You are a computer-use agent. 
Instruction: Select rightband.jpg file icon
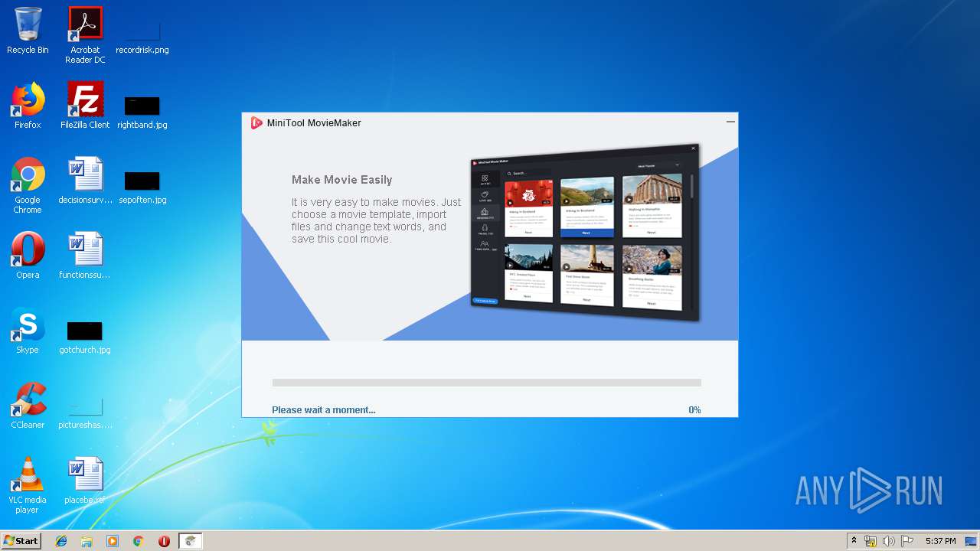[142, 106]
